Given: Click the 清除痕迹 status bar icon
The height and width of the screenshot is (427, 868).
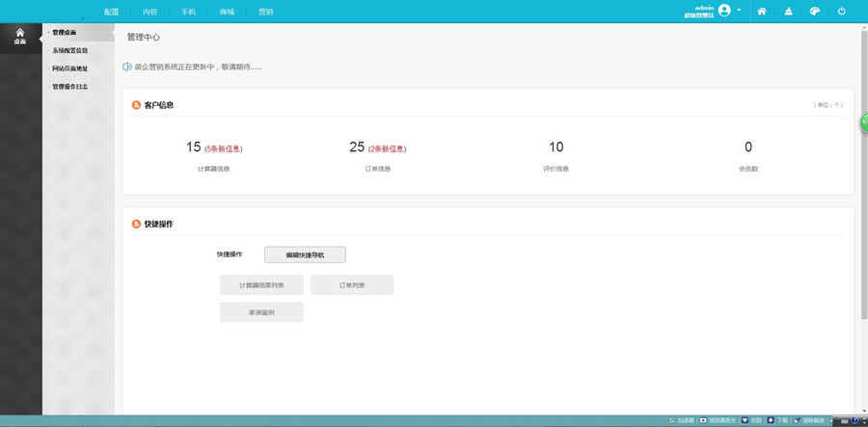Looking at the screenshot, I should point(798,420).
